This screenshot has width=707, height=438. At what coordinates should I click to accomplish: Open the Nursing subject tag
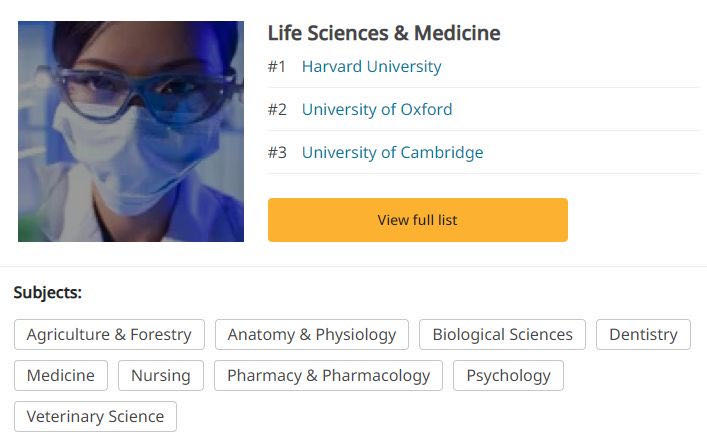(x=160, y=375)
